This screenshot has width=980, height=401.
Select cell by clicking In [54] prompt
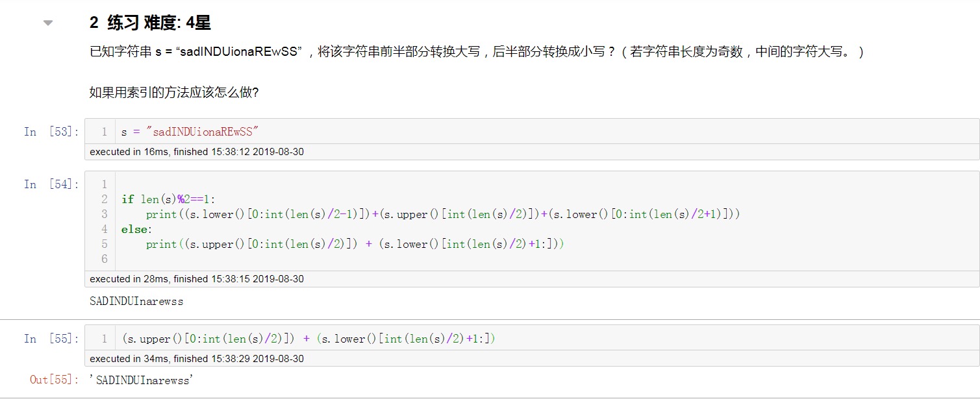(51, 184)
